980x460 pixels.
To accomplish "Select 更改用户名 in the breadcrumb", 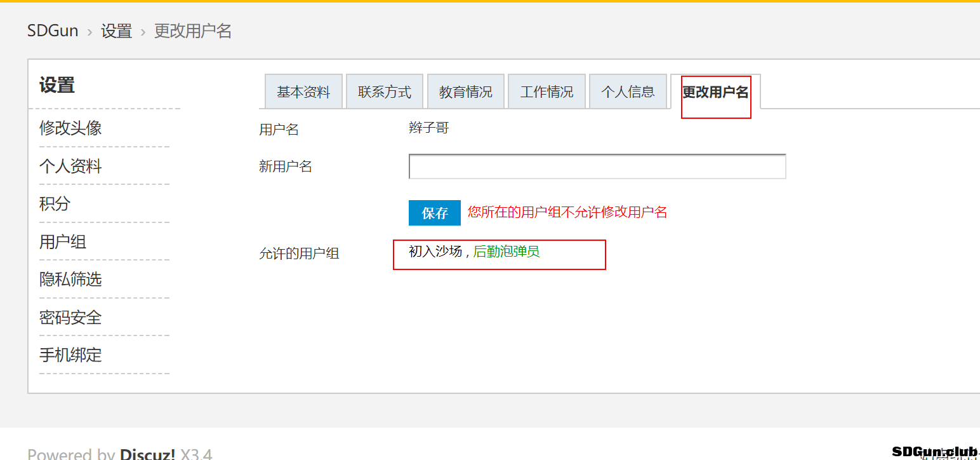I will point(193,30).
